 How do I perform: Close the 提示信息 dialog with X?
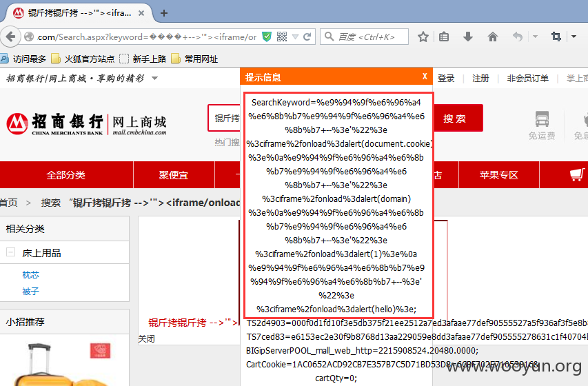[425, 77]
